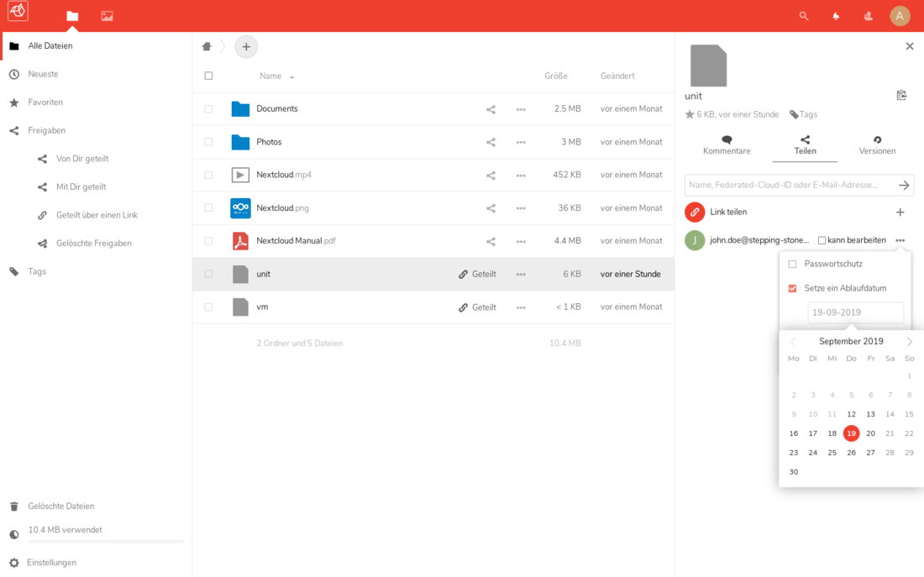The height and width of the screenshot is (577, 924).
Task: Switch to the Kommentare tab
Action: click(x=727, y=145)
